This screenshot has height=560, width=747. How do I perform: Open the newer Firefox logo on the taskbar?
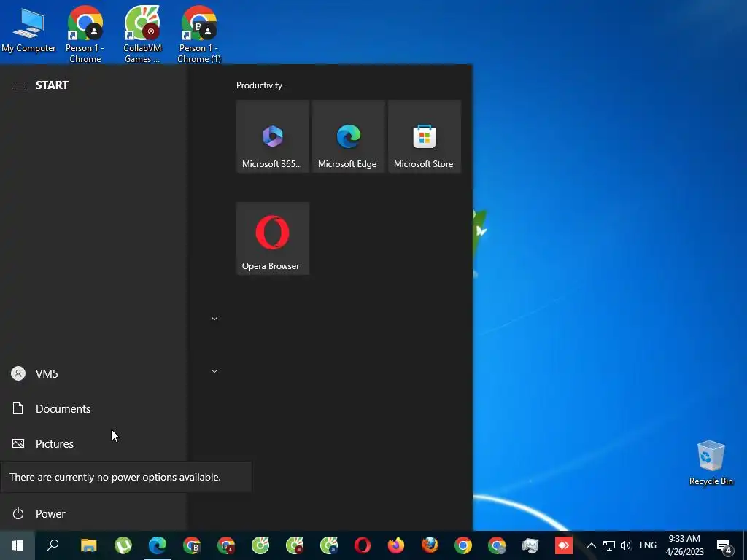(396, 545)
